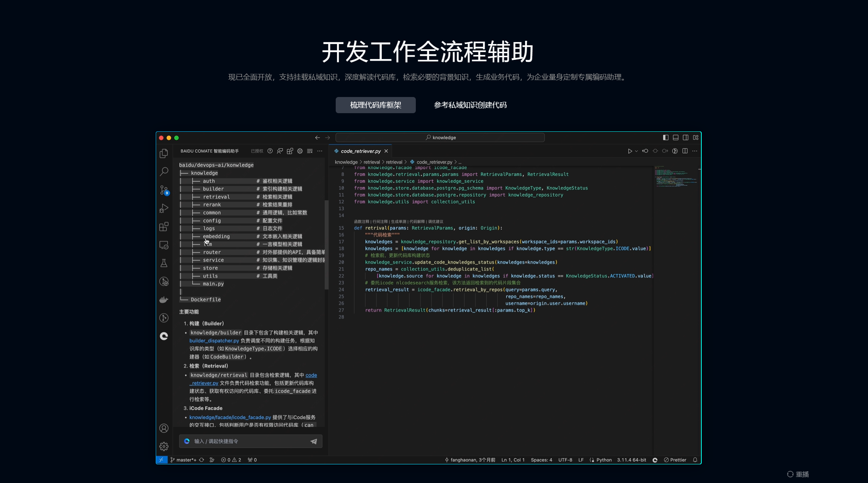Click the Comate chat input field
The height and width of the screenshot is (483, 868).
click(x=250, y=441)
